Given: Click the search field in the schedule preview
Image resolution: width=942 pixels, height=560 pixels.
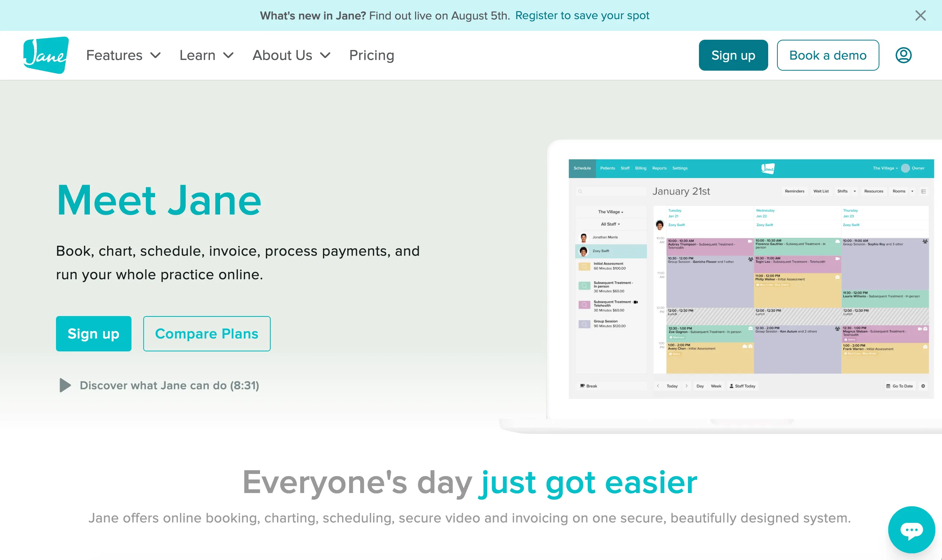Looking at the screenshot, I should [611, 191].
